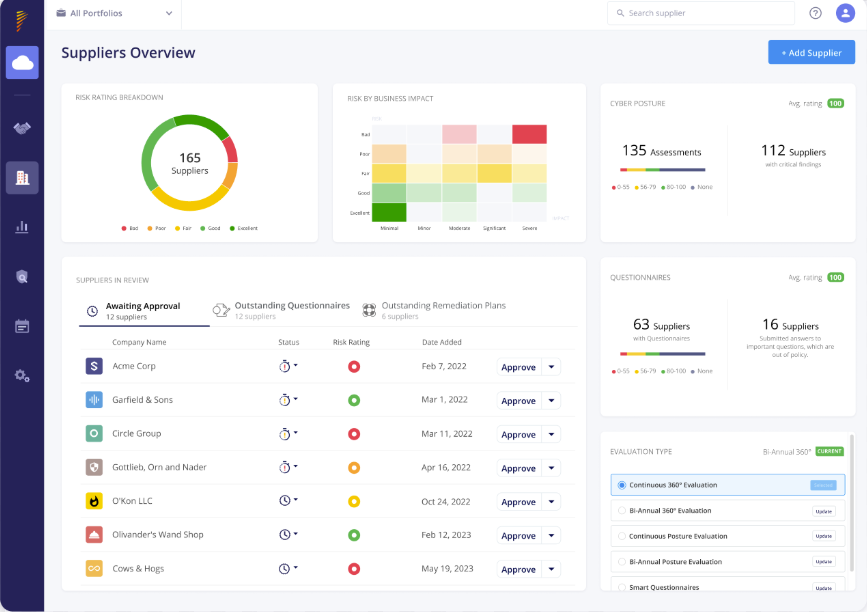This screenshot has height=612, width=867.
Task: Click Cows & Hogs red risk rating icon
Action: (354, 569)
